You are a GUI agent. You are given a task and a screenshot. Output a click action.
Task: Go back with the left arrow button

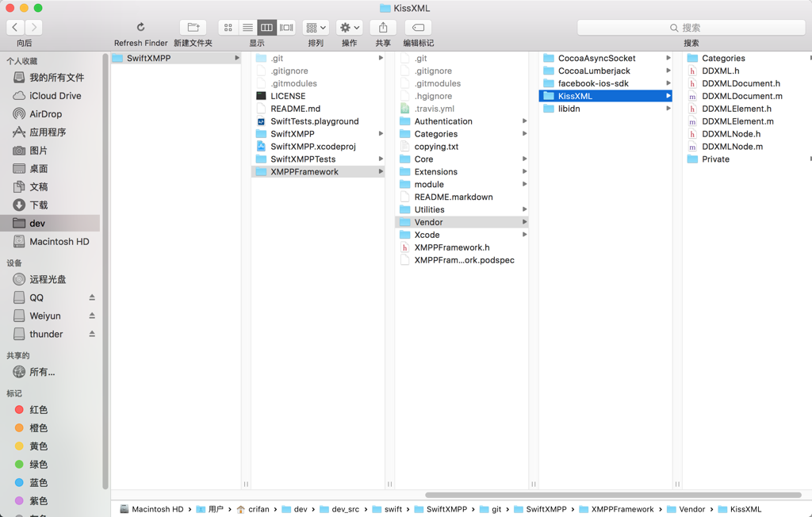15,28
